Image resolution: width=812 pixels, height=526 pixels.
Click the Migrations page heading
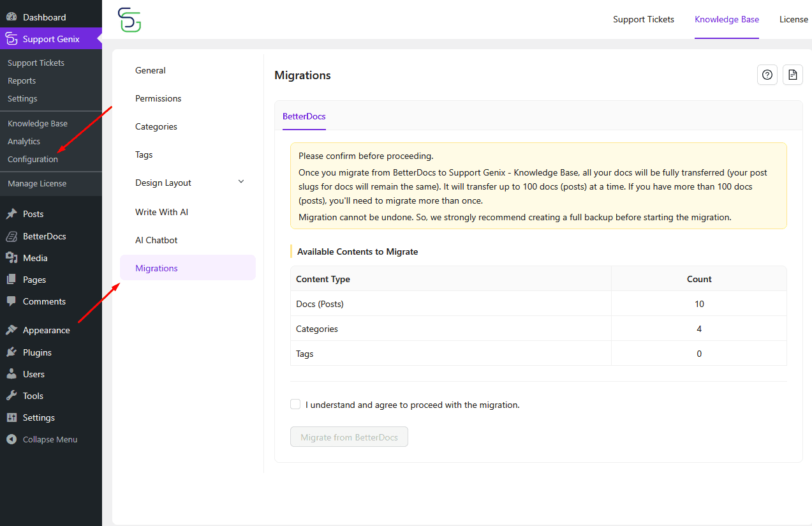[x=302, y=75]
